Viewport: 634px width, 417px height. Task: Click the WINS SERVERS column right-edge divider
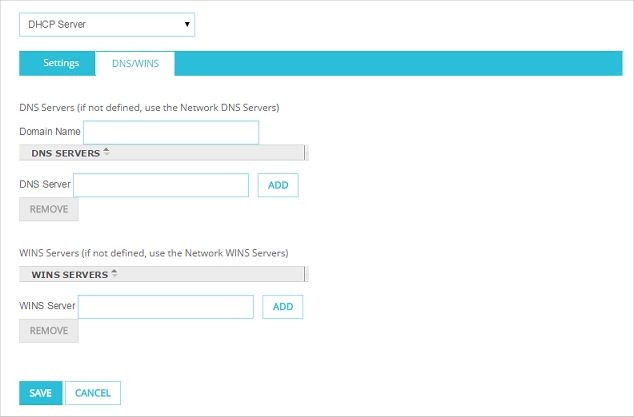[305, 274]
